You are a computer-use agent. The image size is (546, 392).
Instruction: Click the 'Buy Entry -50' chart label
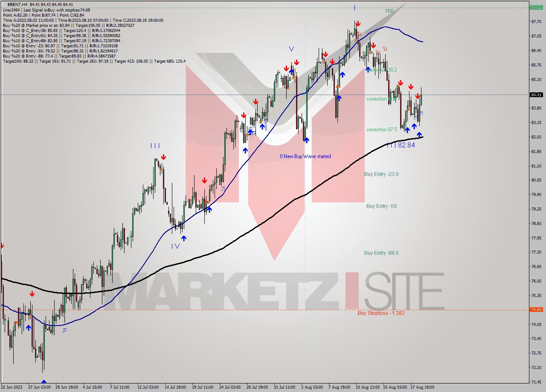[x=381, y=206]
